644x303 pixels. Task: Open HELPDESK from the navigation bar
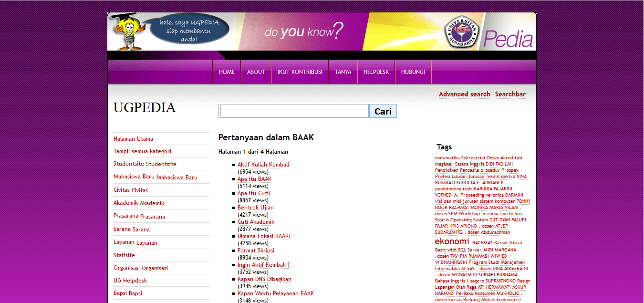pyautogui.click(x=376, y=72)
